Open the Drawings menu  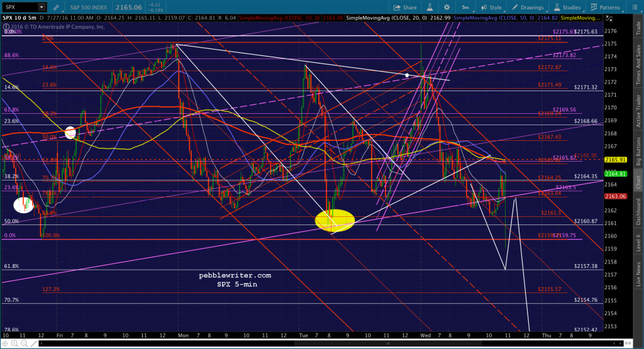pos(528,8)
